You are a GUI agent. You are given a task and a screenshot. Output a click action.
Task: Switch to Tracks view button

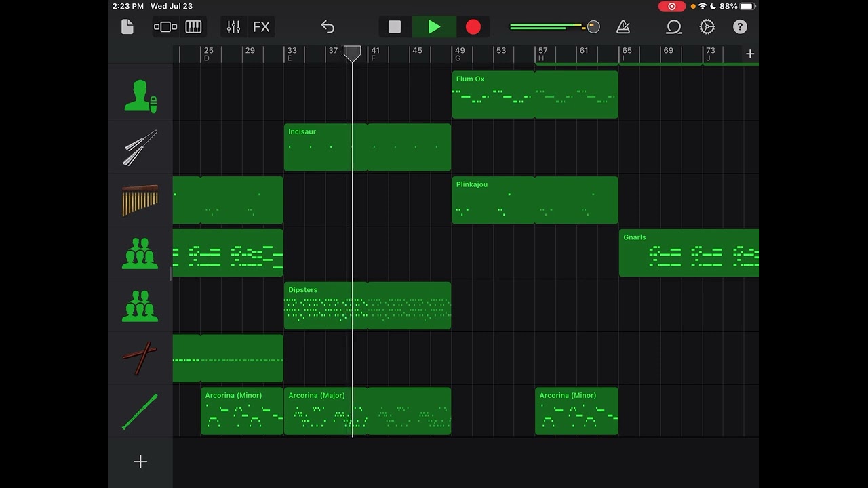pyautogui.click(x=165, y=26)
